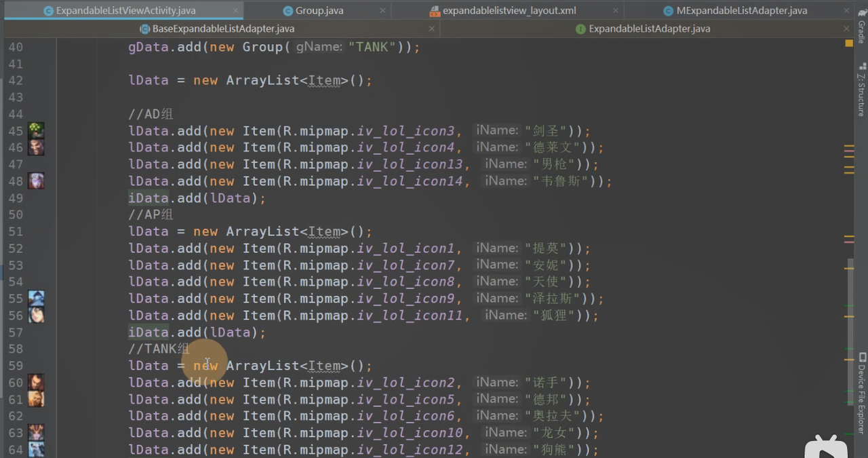Switch to the Group.java tab
868x458 pixels.
pos(319,11)
